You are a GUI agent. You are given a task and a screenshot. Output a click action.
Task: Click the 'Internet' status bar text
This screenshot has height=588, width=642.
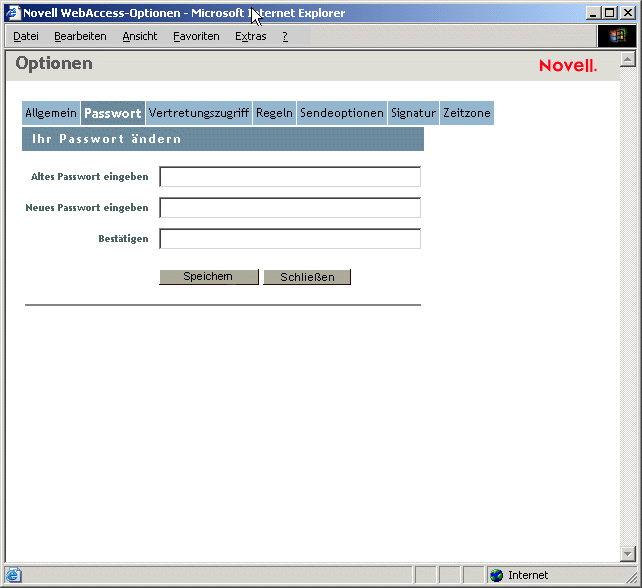click(x=528, y=575)
